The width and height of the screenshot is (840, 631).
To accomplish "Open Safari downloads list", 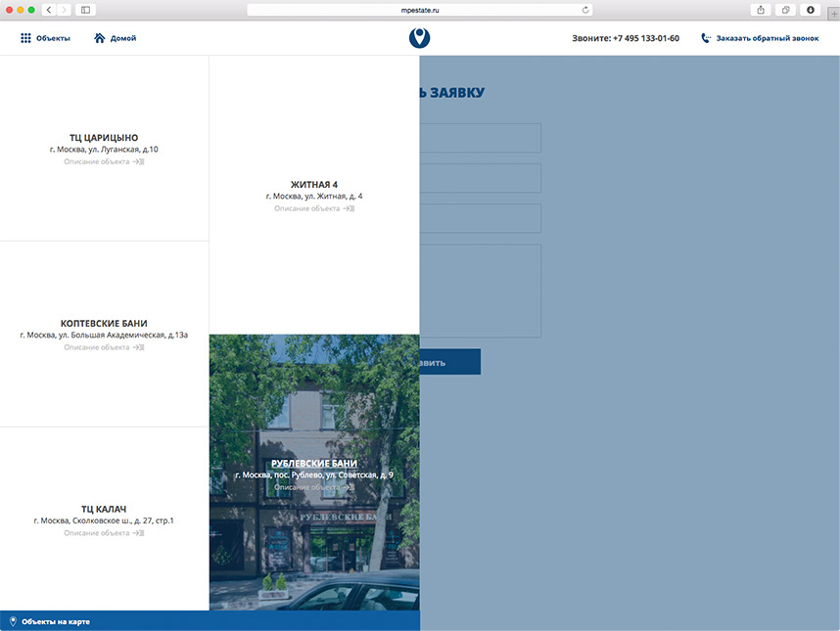I will 811,10.
